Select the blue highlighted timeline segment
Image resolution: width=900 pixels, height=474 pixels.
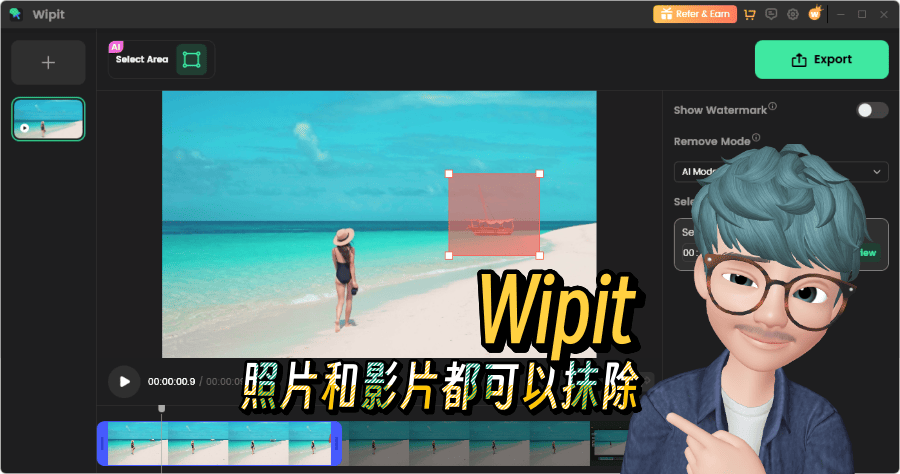coord(220,444)
